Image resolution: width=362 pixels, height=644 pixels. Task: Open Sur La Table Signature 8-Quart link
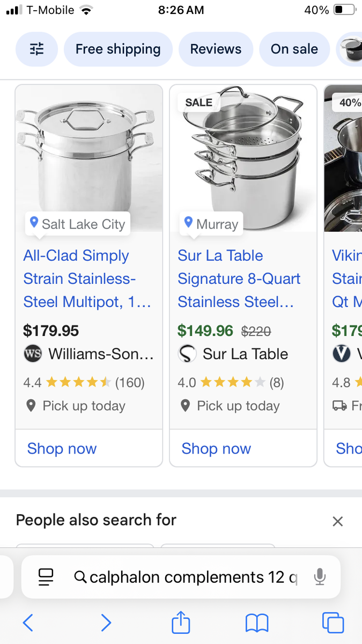(239, 279)
